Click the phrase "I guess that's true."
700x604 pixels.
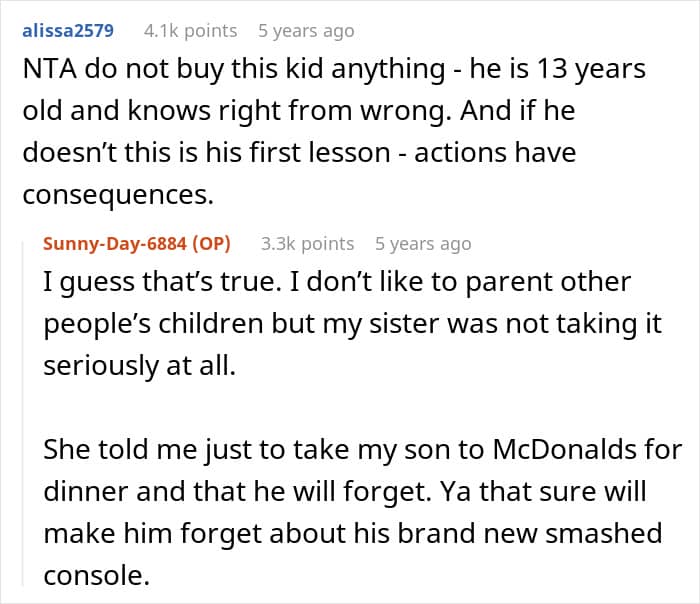161,282
